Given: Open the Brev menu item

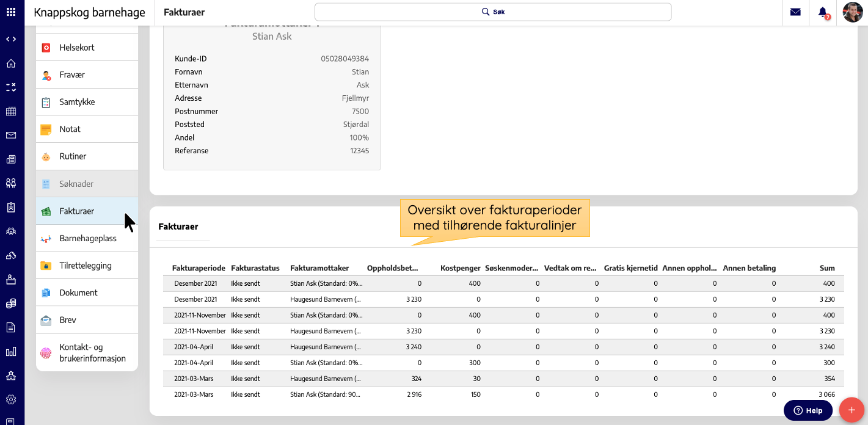Looking at the screenshot, I should click(87, 320).
